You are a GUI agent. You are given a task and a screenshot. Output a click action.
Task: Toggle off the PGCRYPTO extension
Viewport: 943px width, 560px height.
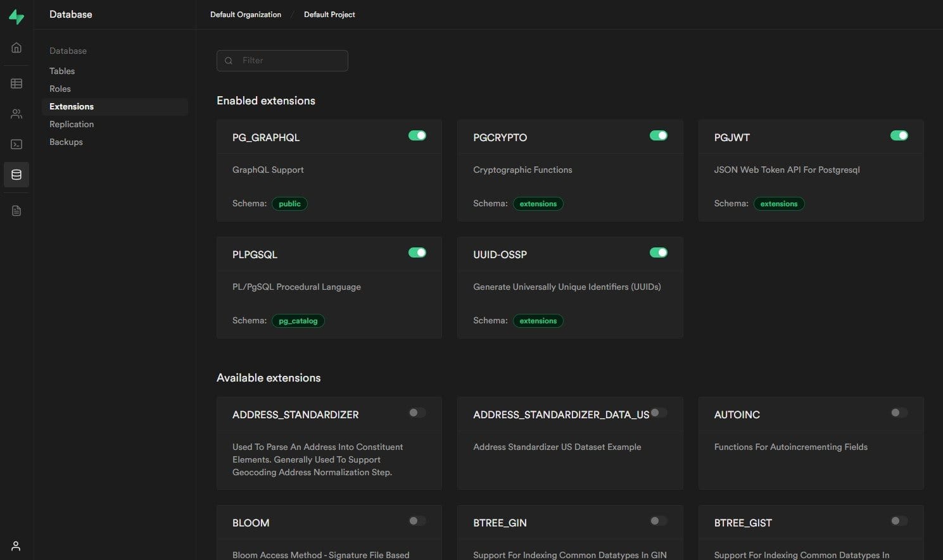tap(659, 135)
